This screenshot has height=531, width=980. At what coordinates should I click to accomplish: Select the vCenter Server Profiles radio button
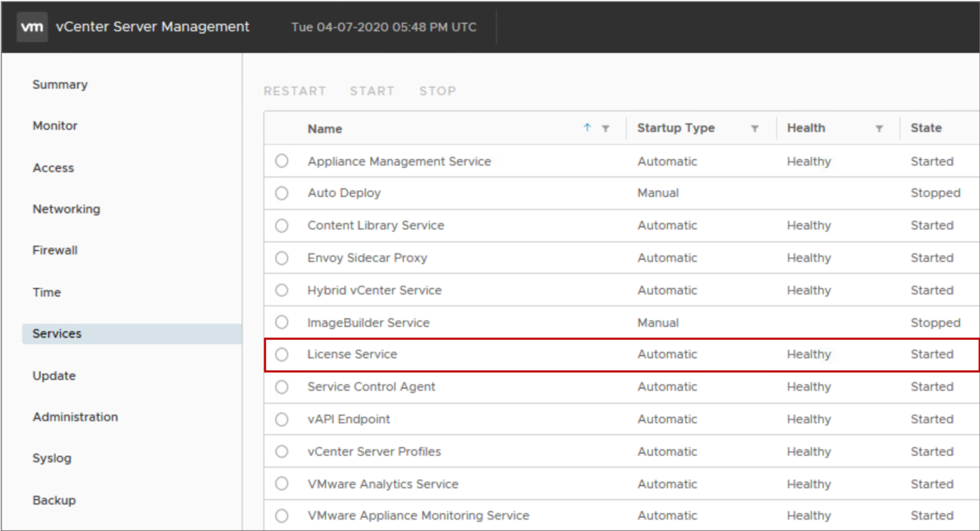(282, 451)
